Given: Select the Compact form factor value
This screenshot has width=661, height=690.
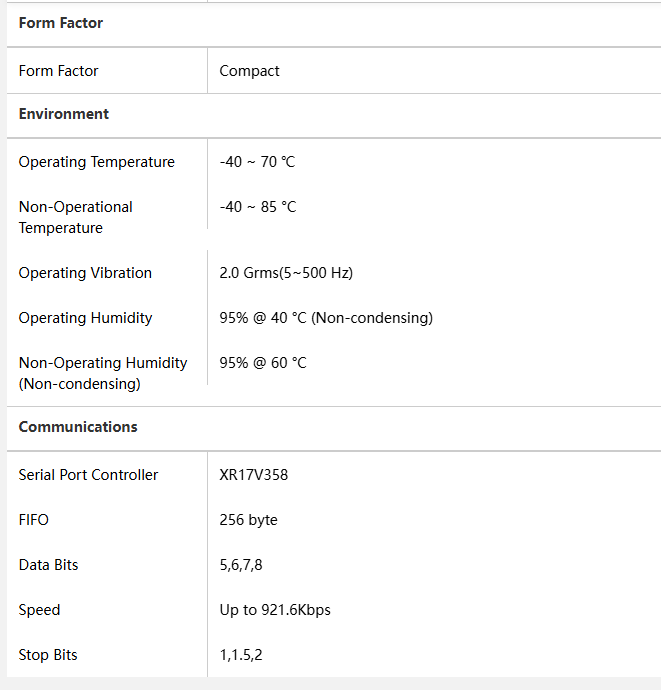Looking at the screenshot, I should (x=249, y=71).
